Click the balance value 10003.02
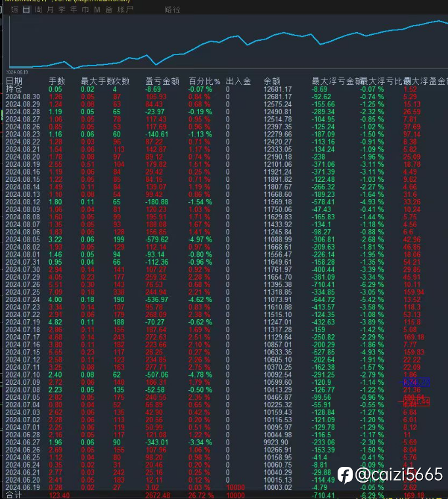Viewport: 448px width, 501px height. click(x=278, y=487)
